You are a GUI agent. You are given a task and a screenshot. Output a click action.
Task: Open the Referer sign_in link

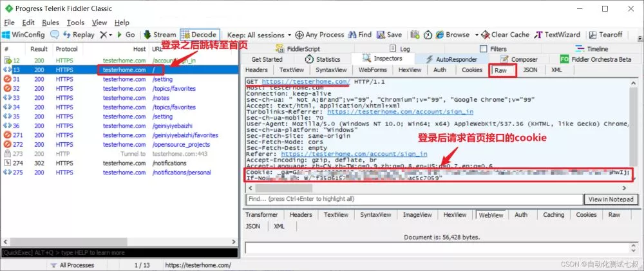[x=354, y=154]
